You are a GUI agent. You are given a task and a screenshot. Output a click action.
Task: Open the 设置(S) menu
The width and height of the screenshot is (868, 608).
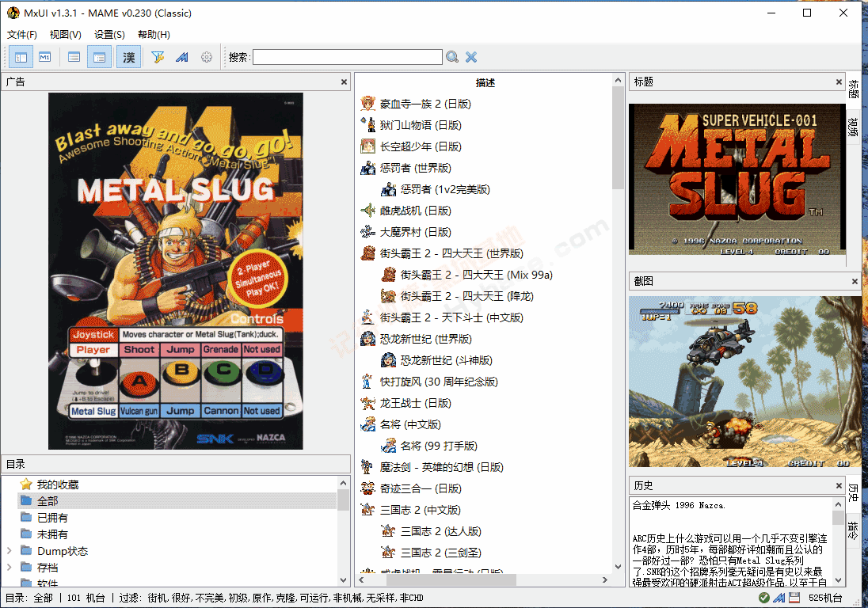click(109, 34)
